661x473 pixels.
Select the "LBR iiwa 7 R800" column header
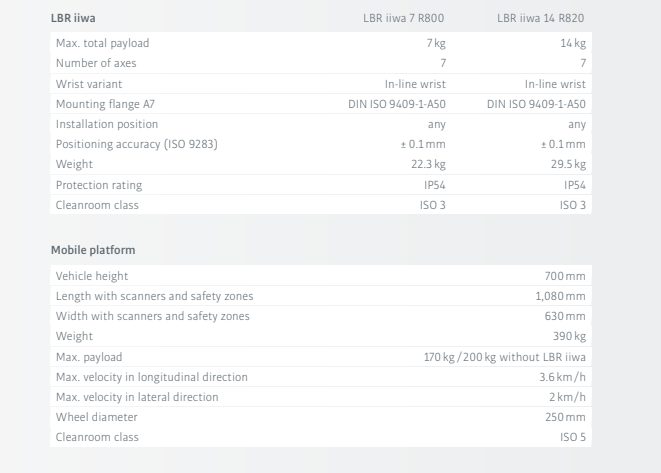[x=405, y=19]
